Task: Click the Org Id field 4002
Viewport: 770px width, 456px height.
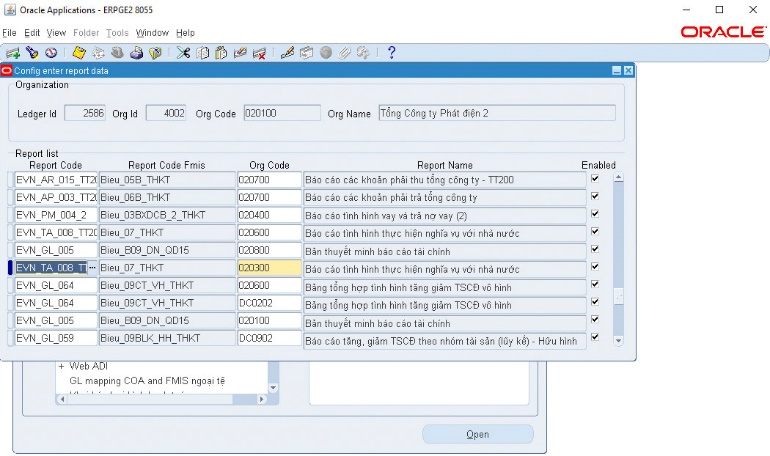Action: point(166,113)
